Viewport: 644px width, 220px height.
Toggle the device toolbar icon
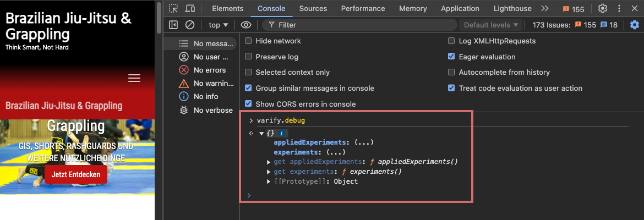(x=190, y=8)
